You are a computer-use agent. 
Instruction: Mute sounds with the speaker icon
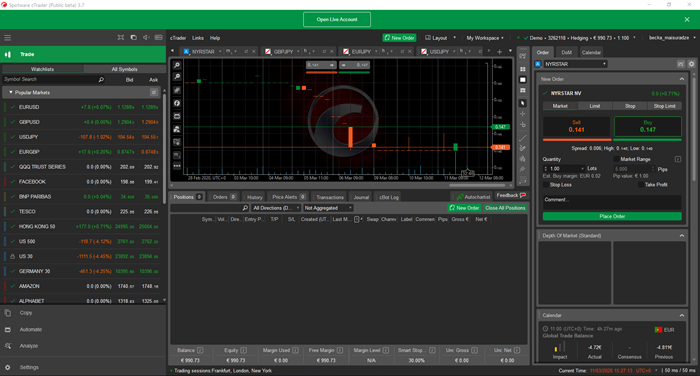[x=146, y=38]
